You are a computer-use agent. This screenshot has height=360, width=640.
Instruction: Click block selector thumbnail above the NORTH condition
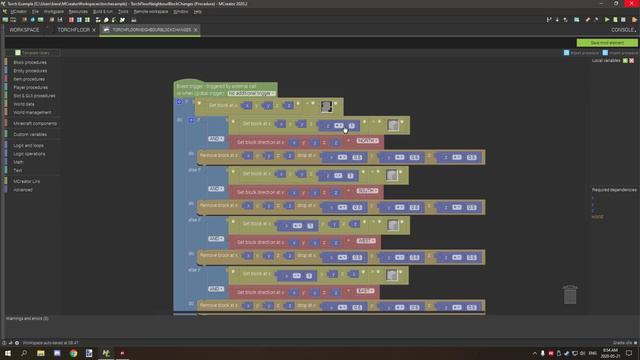pos(393,125)
